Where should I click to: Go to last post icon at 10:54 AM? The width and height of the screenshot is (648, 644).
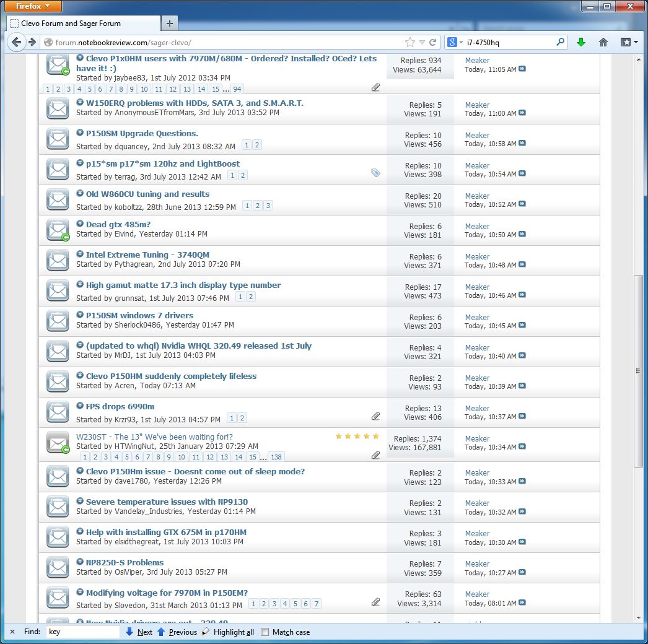(x=522, y=173)
